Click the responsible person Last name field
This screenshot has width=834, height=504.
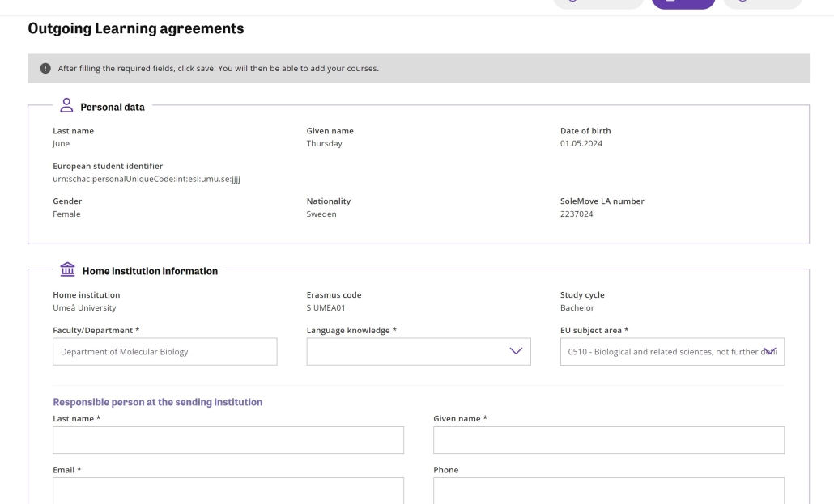(228, 440)
